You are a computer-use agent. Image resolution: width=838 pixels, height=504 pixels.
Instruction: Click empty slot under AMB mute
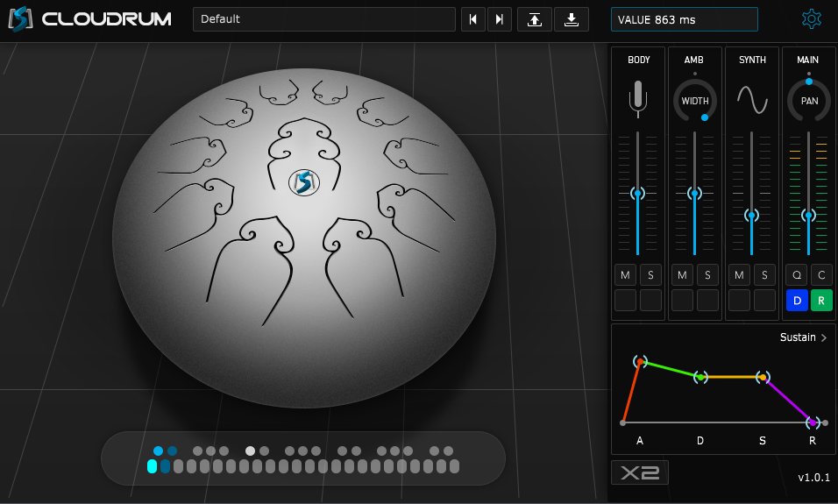pos(682,301)
